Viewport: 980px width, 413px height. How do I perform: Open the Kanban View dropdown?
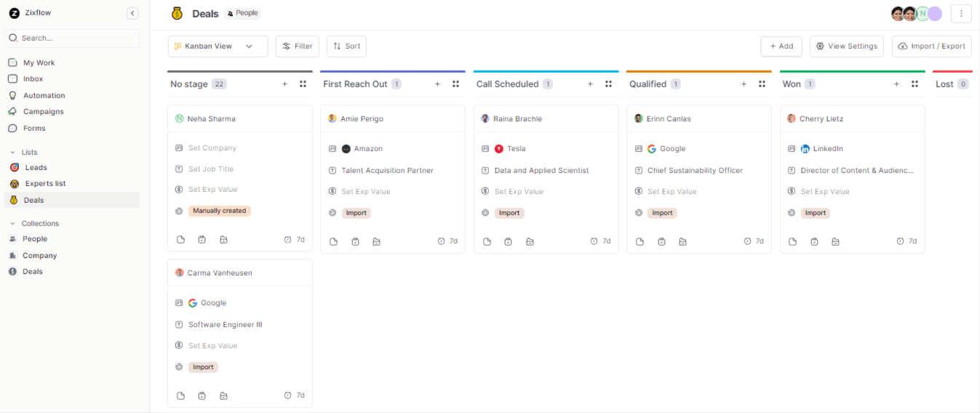pos(218,47)
